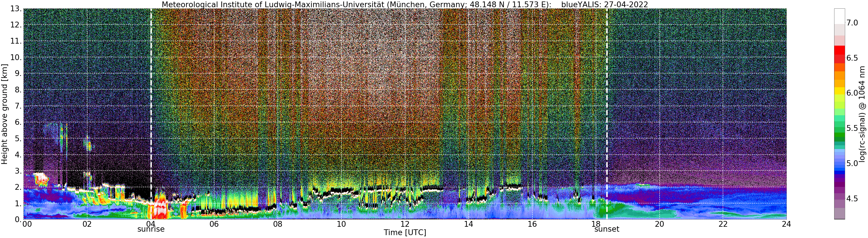Click the y-axis tick label '11.'
The width and height of the screenshot is (868, 238).
pyautogui.click(x=16, y=41)
